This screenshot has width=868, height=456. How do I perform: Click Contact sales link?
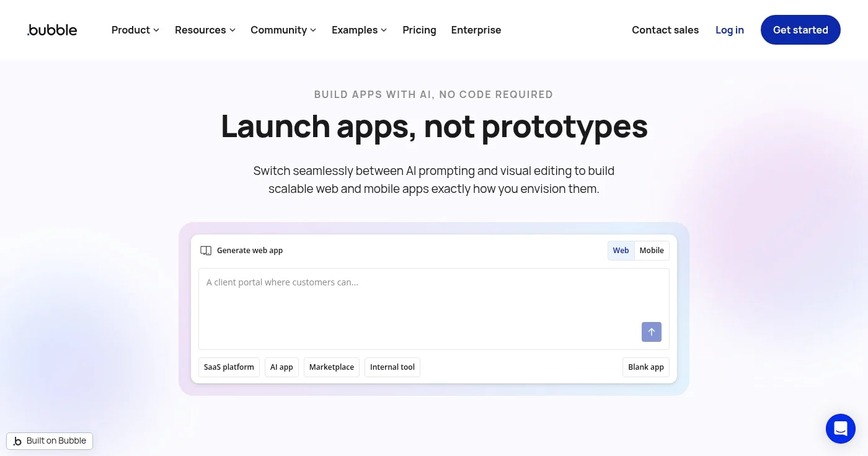665,30
